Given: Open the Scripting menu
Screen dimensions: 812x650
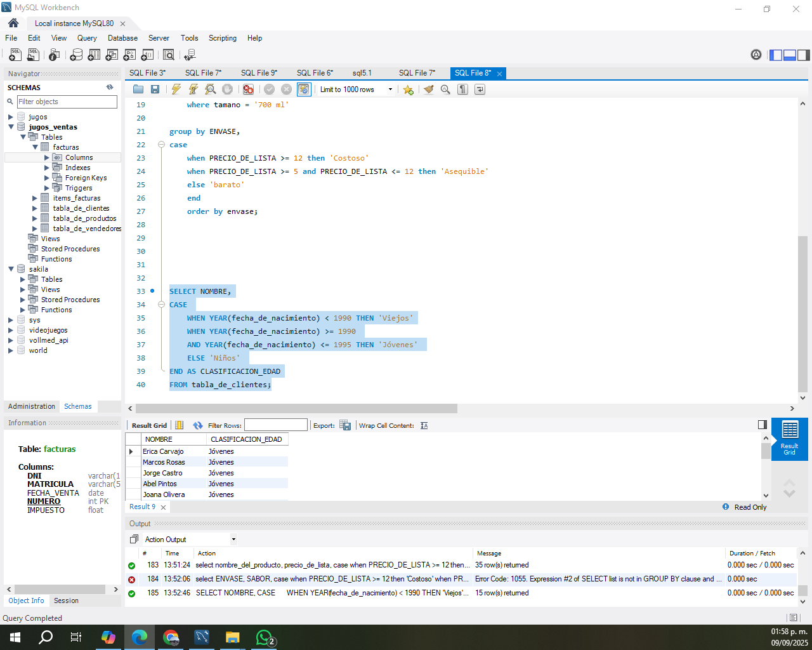Looking at the screenshot, I should (223, 38).
